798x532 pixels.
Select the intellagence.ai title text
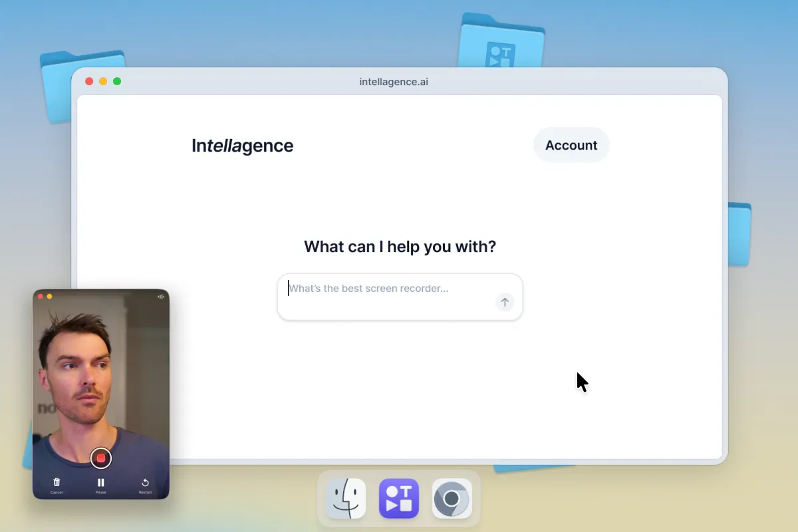click(394, 82)
